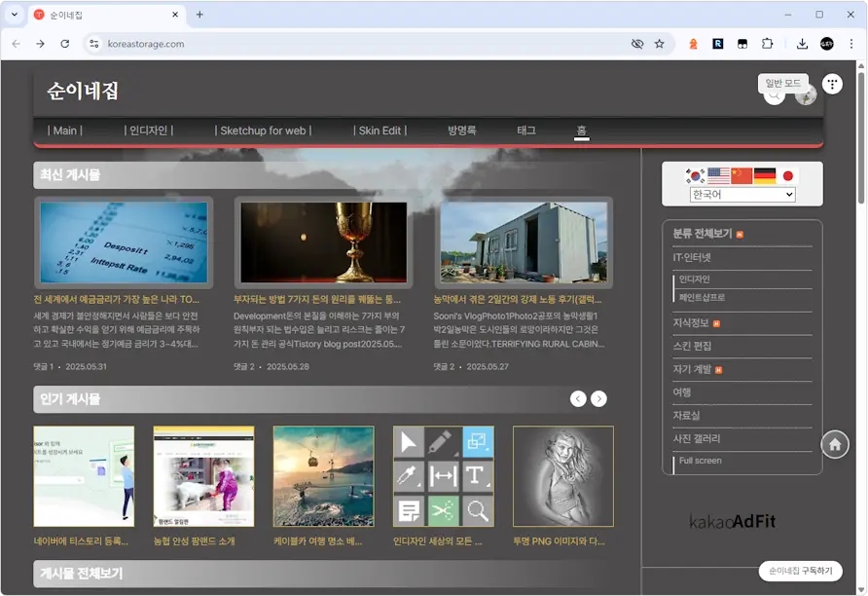Open Sketchup for web menu item
The image size is (868, 596).
(x=263, y=130)
